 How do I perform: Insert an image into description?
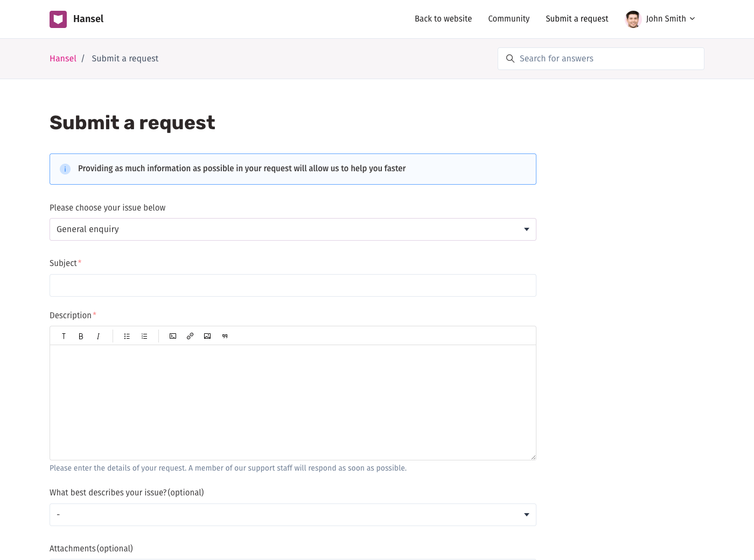click(207, 336)
